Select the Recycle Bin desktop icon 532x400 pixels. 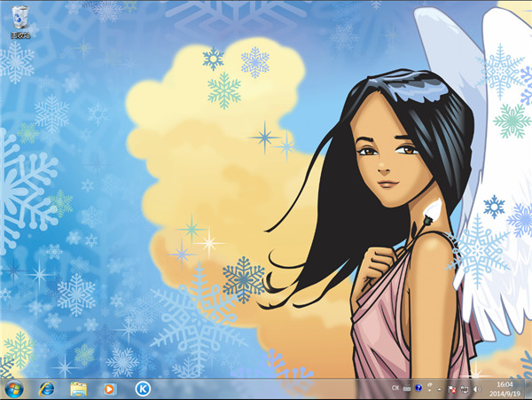click(x=19, y=15)
